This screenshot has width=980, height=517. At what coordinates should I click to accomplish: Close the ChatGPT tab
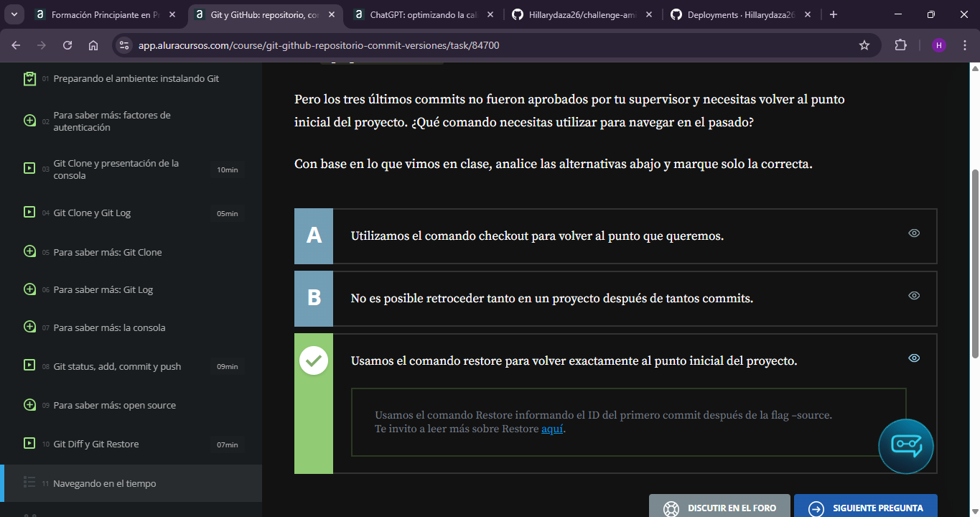click(490, 14)
